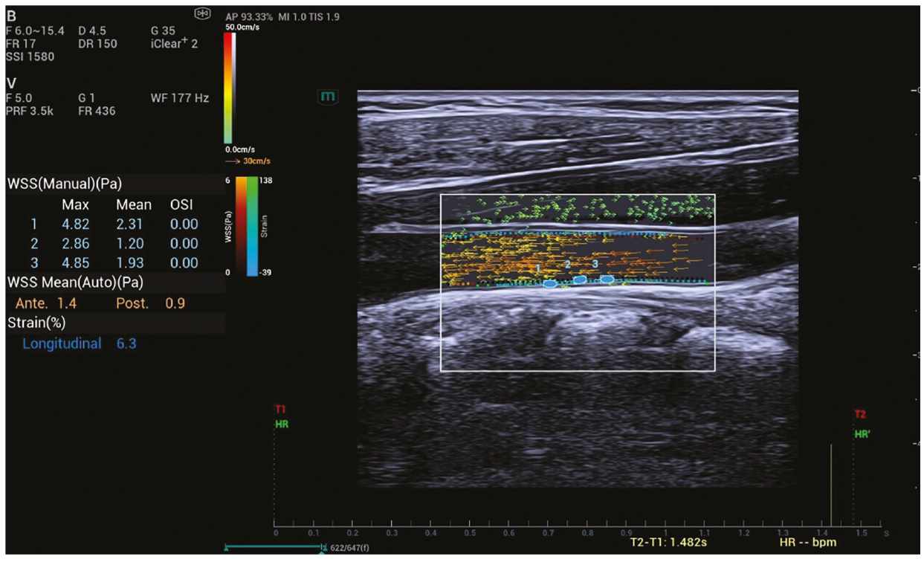
Task: Click the WSS(Manual)(Pa) heading
Action: (64, 184)
